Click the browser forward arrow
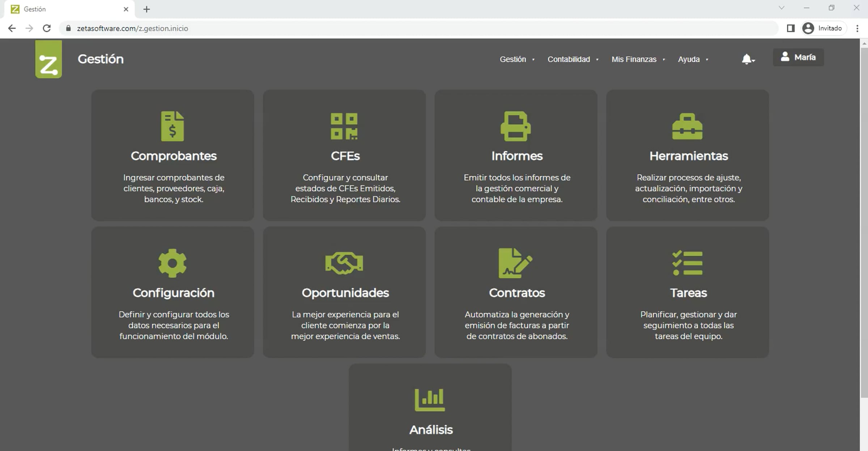This screenshot has width=868, height=451. [x=29, y=28]
